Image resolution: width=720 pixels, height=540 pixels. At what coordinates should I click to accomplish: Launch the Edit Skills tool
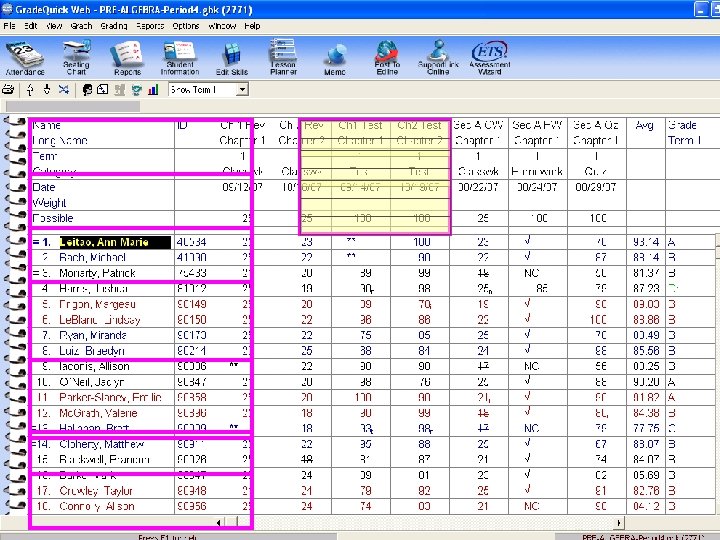232,55
